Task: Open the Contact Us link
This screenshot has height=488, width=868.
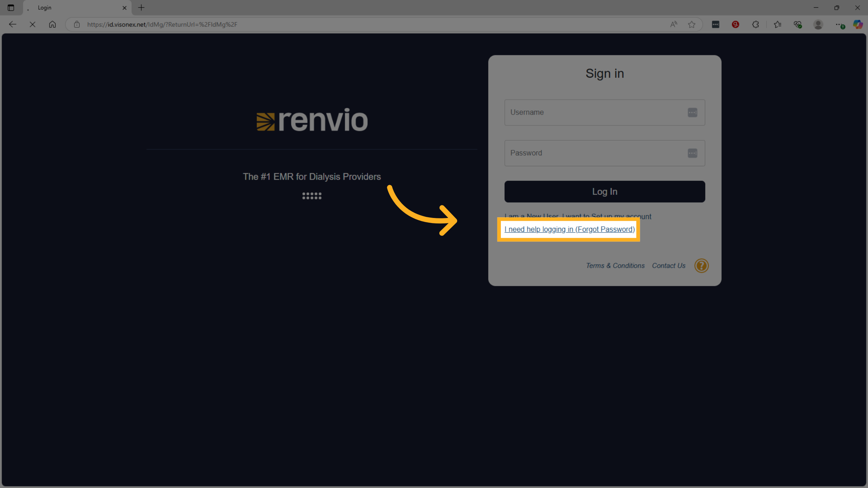Action: [668, 266]
